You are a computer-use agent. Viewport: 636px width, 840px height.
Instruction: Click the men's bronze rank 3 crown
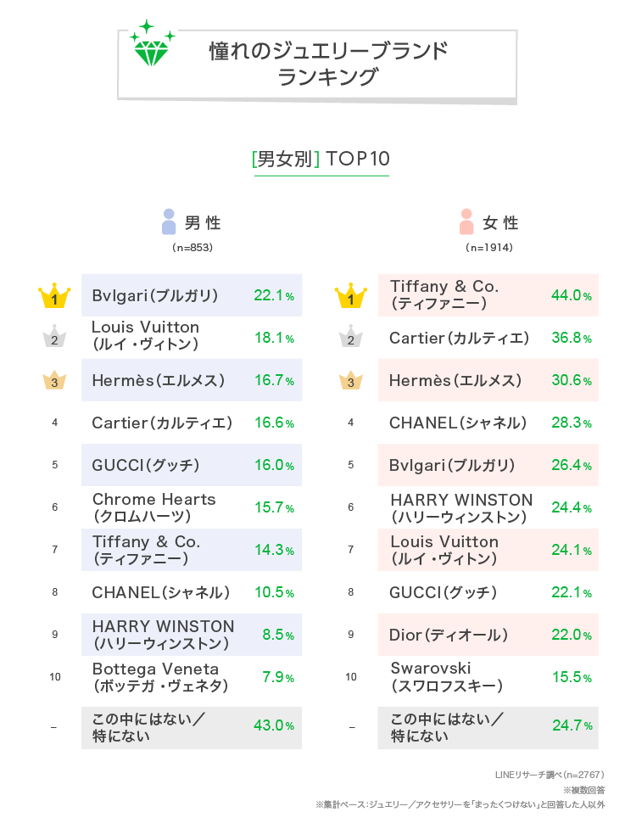[54, 381]
